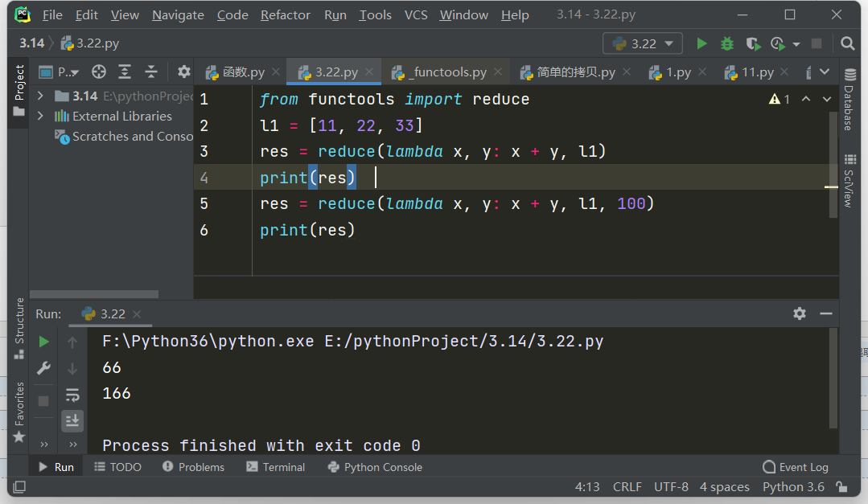Expand all items in the Project panel
Screen dimensions: 868x504
[x=125, y=72]
